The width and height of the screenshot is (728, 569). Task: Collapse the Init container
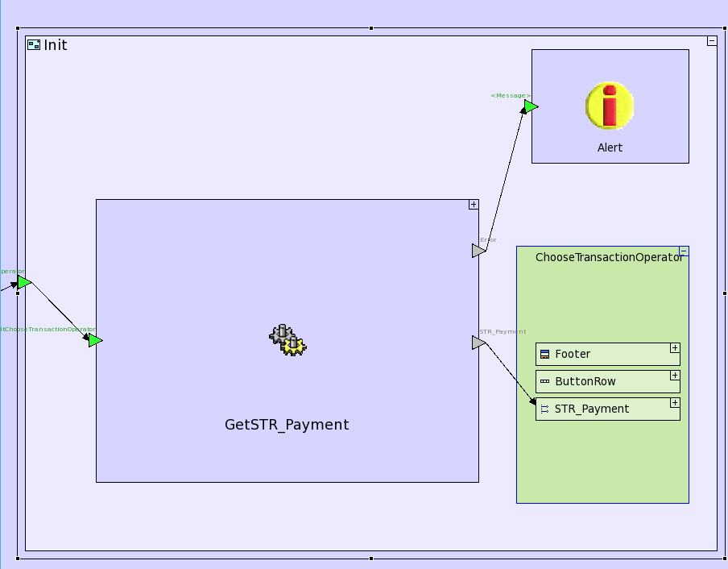tap(712, 40)
